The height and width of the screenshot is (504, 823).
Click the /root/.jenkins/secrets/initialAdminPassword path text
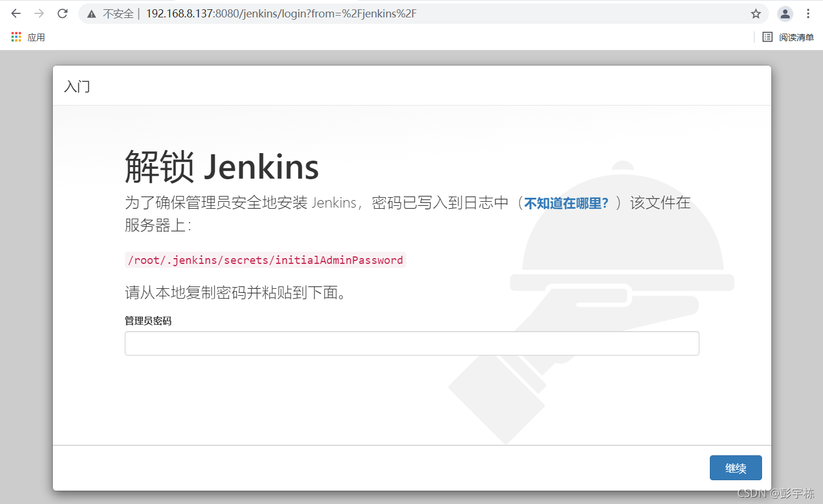tap(265, 260)
